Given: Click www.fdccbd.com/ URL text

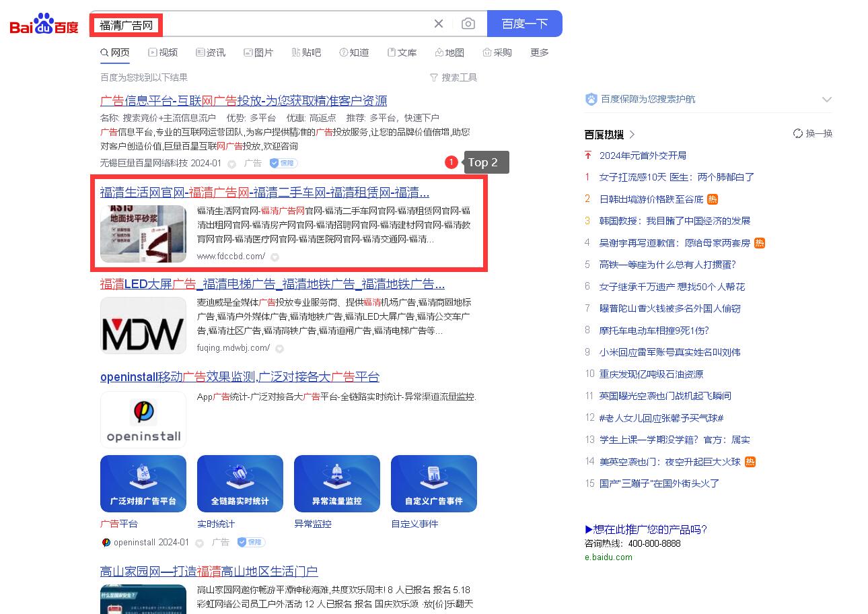Looking at the screenshot, I should click(231, 256).
